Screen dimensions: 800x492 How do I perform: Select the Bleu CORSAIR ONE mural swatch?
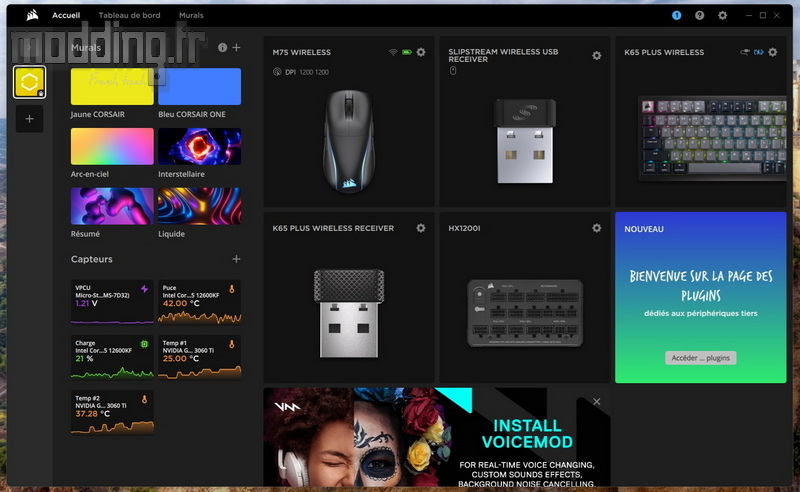click(x=199, y=86)
